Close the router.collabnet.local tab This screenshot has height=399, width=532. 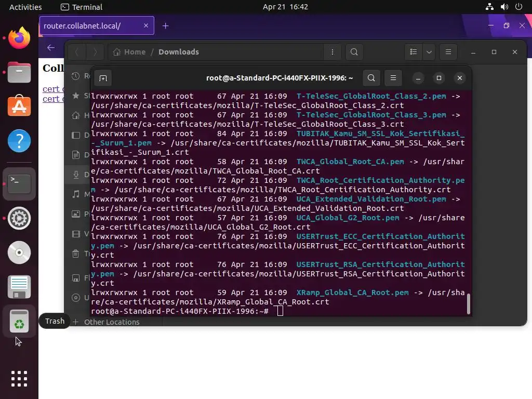pyautogui.click(x=146, y=26)
